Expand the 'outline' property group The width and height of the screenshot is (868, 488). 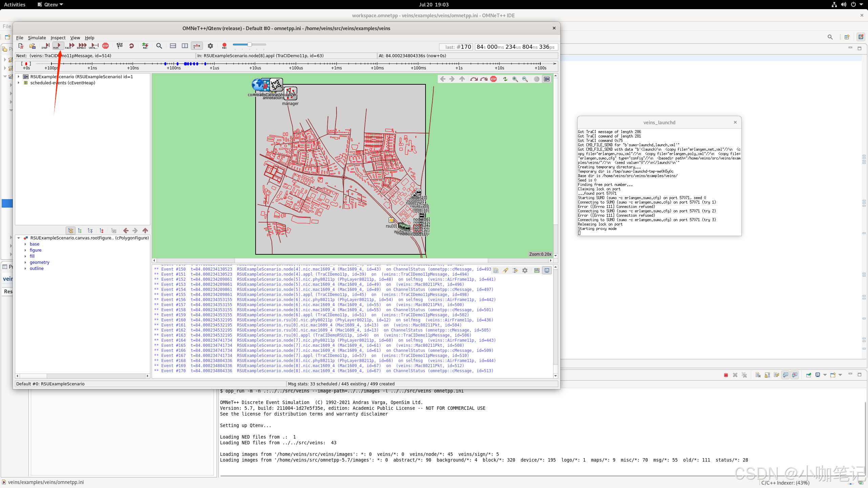point(25,269)
